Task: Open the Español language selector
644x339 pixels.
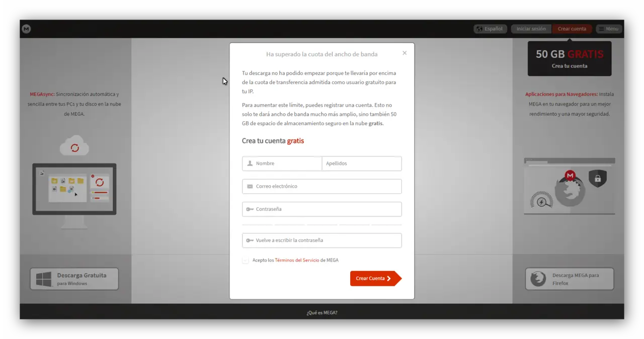Action: 490,29
